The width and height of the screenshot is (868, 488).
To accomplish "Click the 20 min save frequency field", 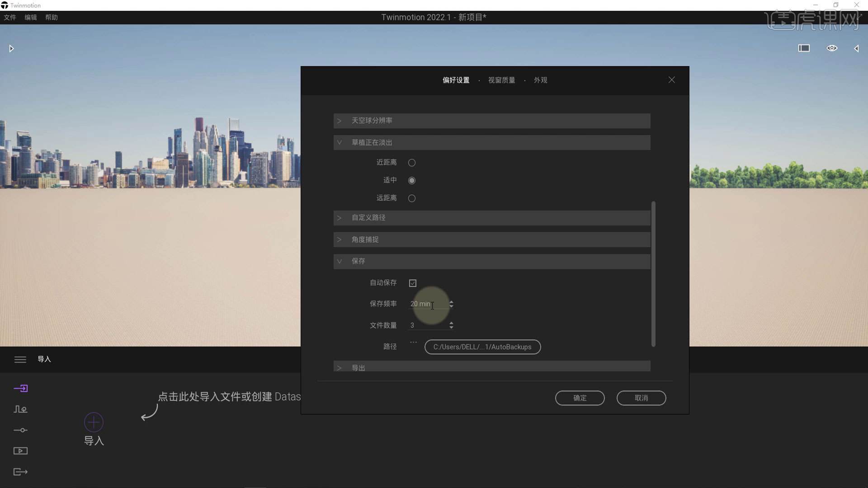I will (x=428, y=304).
